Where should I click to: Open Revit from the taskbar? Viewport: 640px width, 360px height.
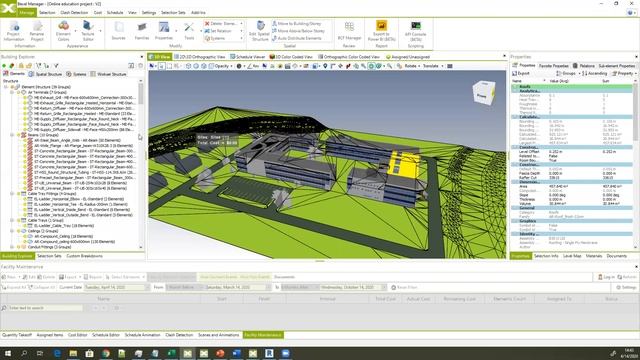pyautogui.click(x=269, y=353)
